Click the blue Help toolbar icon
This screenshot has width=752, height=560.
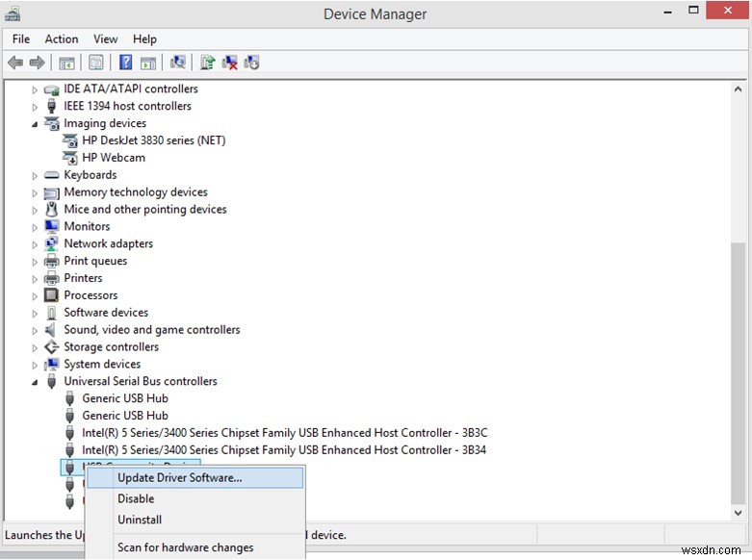pyautogui.click(x=125, y=63)
